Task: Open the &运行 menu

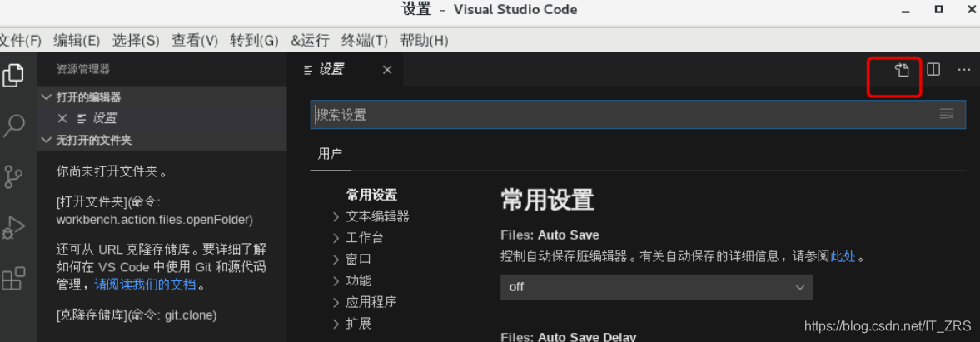Action: 310,42
